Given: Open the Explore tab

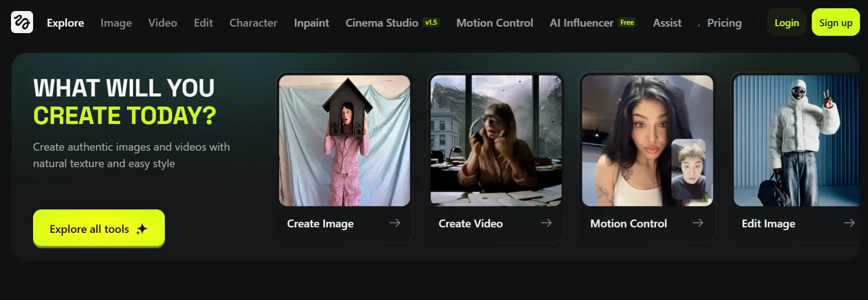Looking at the screenshot, I should pos(65,23).
